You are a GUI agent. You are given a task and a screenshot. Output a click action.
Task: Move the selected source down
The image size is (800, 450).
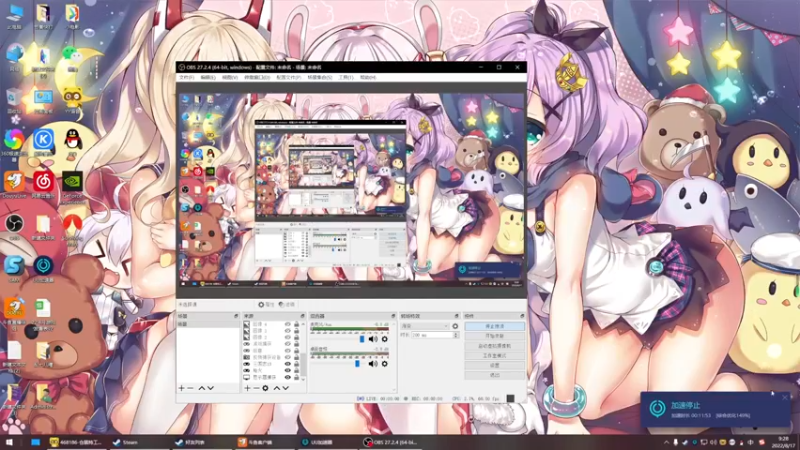286,388
